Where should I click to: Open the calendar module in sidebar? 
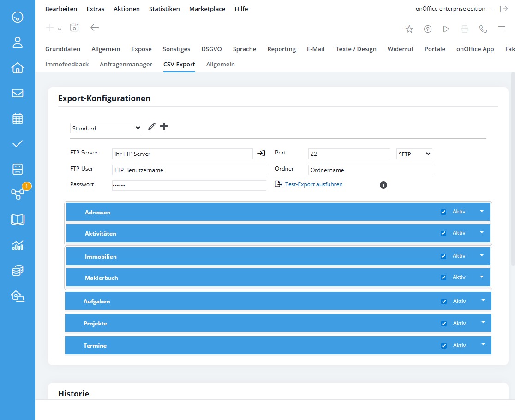click(18, 118)
